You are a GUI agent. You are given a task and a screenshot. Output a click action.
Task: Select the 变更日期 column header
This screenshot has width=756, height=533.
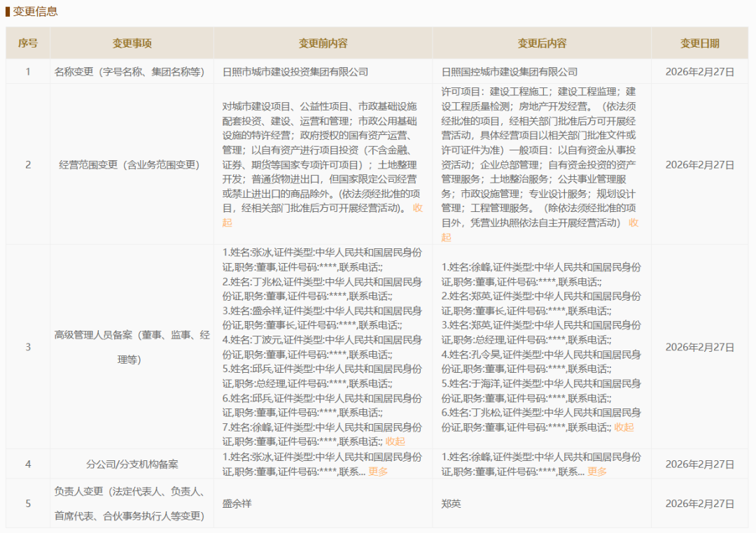click(702, 43)
